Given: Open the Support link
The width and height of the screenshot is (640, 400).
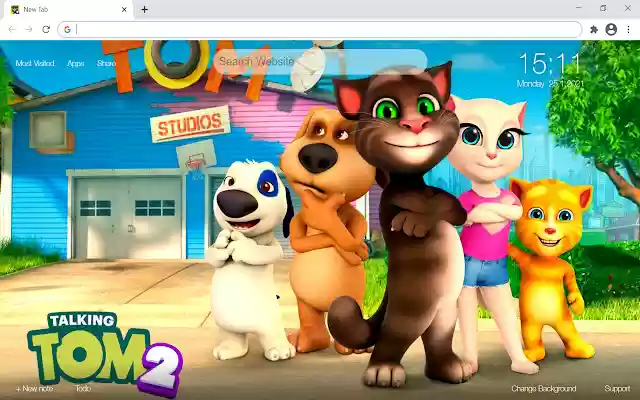Looking at the screenshot, I should coord(617,389).
